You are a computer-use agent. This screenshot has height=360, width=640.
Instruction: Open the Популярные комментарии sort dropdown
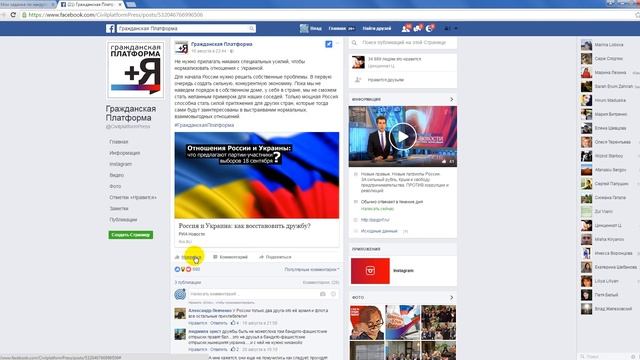312,270
